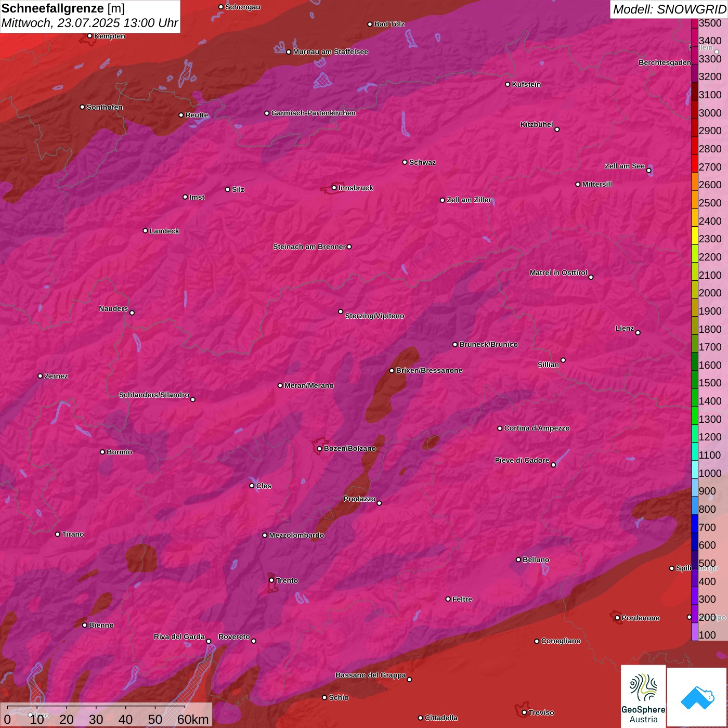Click the Meran/Merano label

[x=309, y=385]
